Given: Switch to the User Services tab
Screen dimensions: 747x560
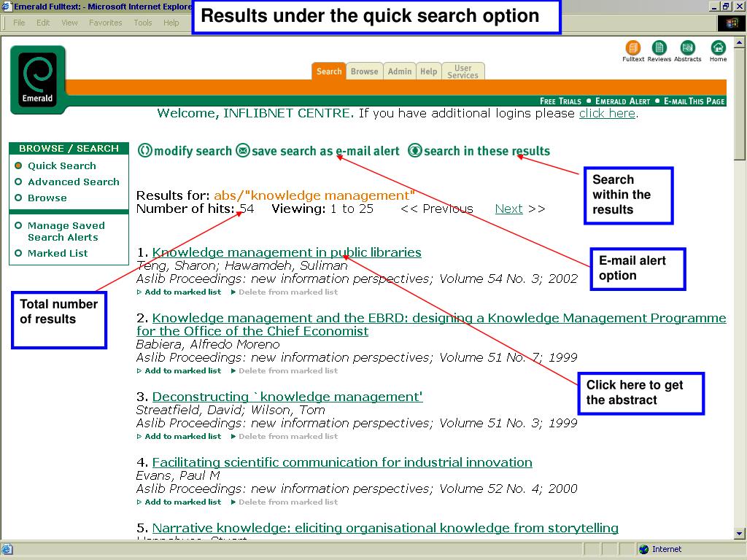Looking at the screenshot, I should (463, 71).
